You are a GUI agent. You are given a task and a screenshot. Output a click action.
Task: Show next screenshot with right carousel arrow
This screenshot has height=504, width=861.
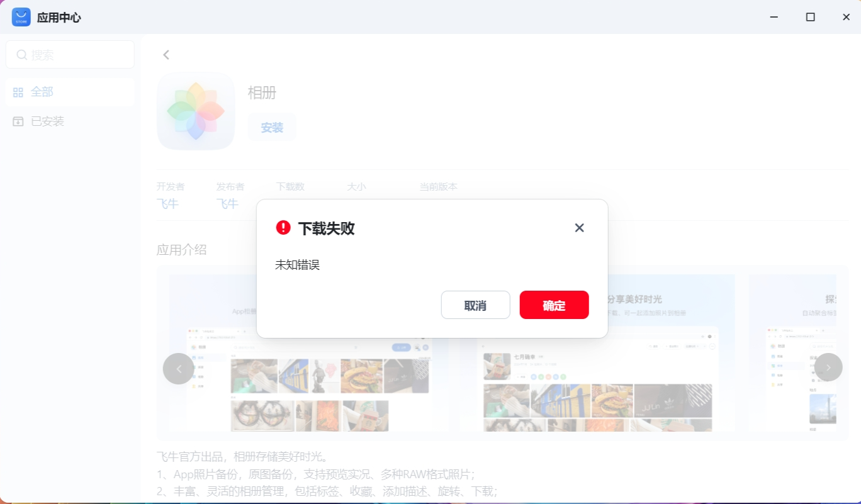click(828, 367)
